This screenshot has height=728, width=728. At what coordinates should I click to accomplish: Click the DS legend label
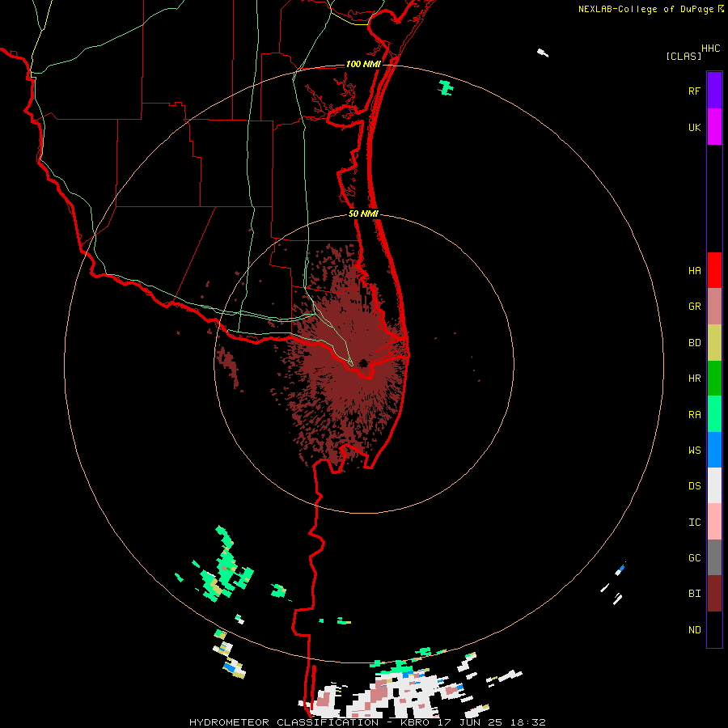pos(694,486)
